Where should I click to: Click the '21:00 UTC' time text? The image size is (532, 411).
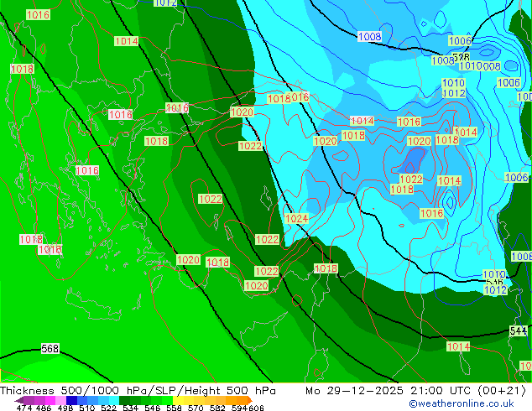441,391
